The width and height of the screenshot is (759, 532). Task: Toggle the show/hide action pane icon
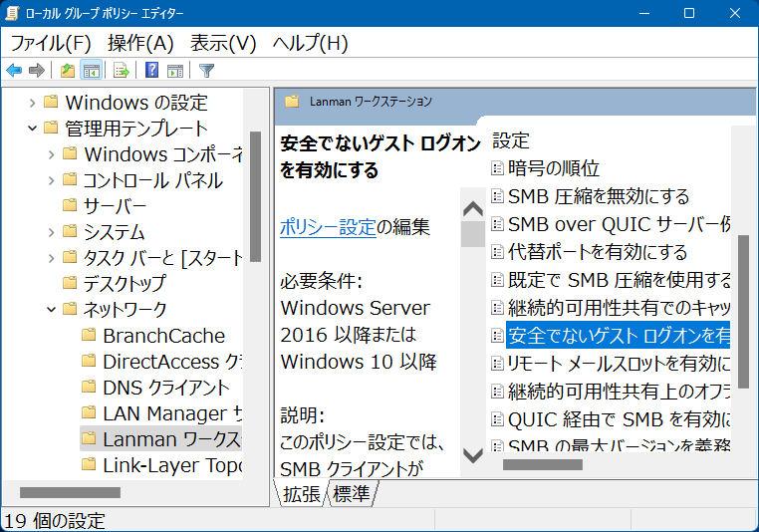175,70
